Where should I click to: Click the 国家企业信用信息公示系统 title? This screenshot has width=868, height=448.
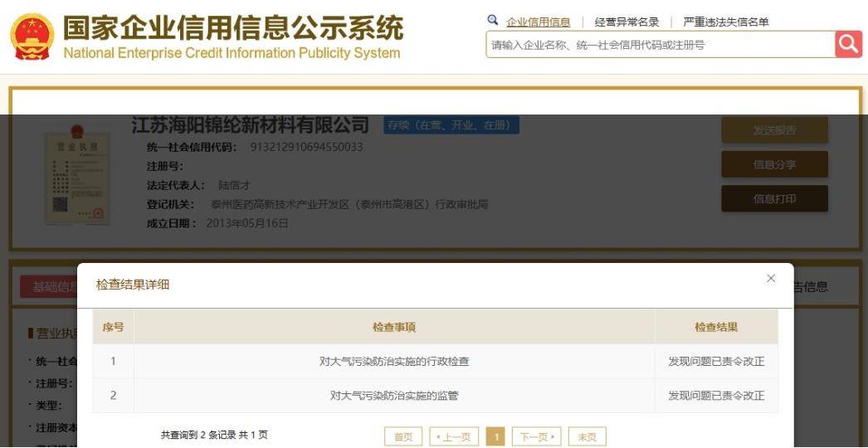pyautogui.click(x=233, y=27)
